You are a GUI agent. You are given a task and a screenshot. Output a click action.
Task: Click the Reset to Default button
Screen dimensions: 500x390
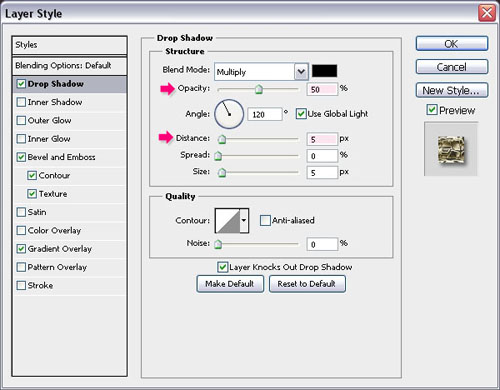tap(307, 284)
